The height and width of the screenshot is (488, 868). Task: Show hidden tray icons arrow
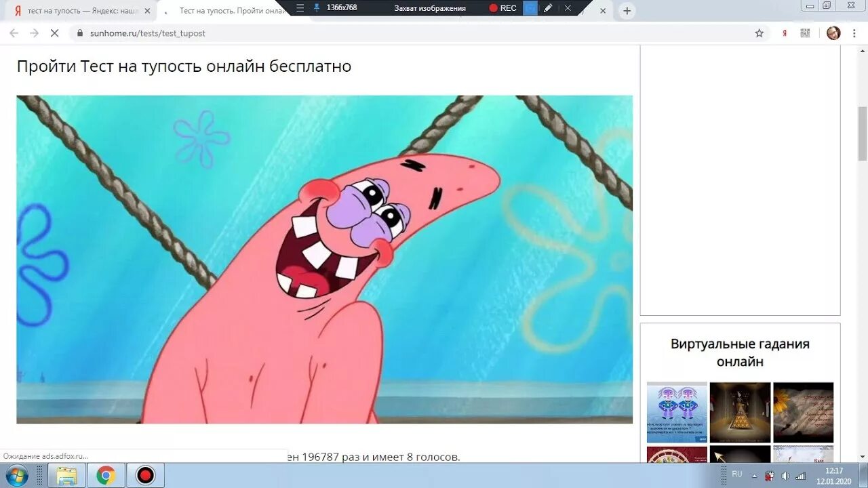[x=754, y=476]
